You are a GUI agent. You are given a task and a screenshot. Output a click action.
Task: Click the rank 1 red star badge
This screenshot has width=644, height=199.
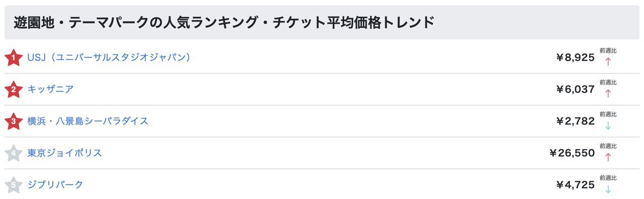(x=13, y=57)
